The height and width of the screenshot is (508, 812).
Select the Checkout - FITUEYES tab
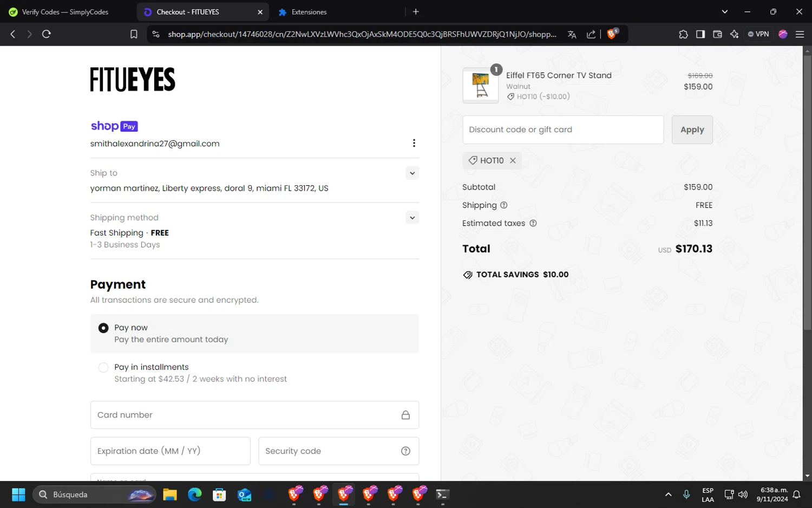point(188,12)
